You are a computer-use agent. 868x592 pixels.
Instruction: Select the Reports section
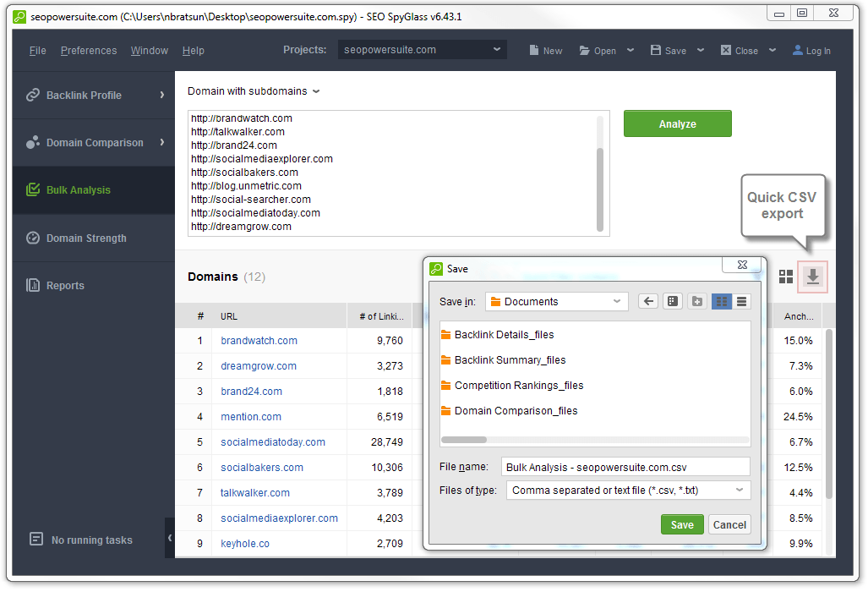click(x=94, y=285)
